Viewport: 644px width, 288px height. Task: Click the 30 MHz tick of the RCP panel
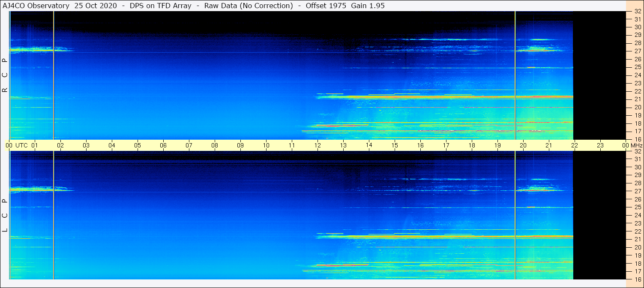(x=637, y=27)
